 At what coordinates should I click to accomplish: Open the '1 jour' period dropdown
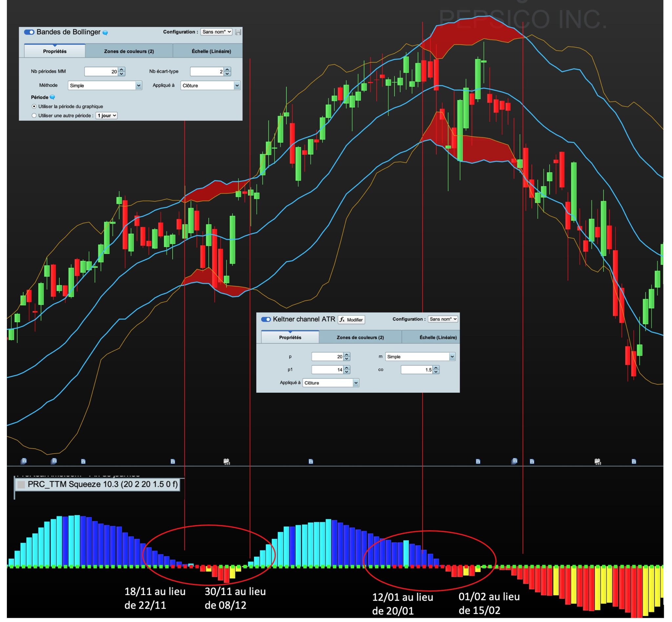(106, 115)
